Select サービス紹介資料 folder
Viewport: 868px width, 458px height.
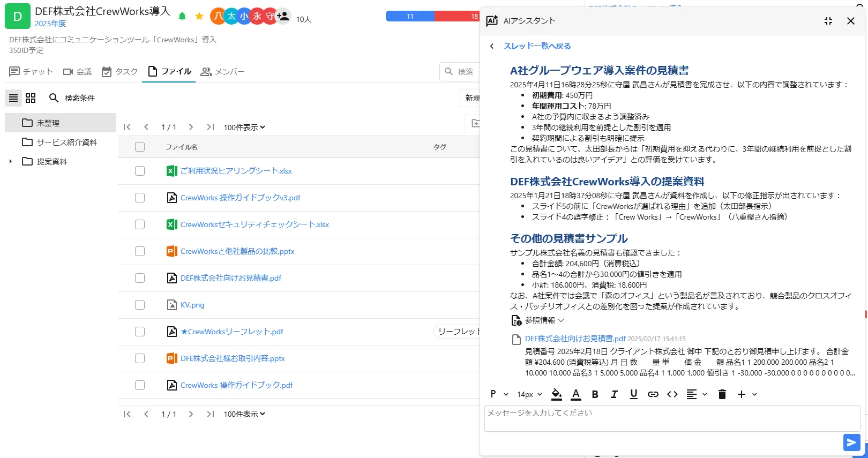pyautogui.click(x=61, y=142)
